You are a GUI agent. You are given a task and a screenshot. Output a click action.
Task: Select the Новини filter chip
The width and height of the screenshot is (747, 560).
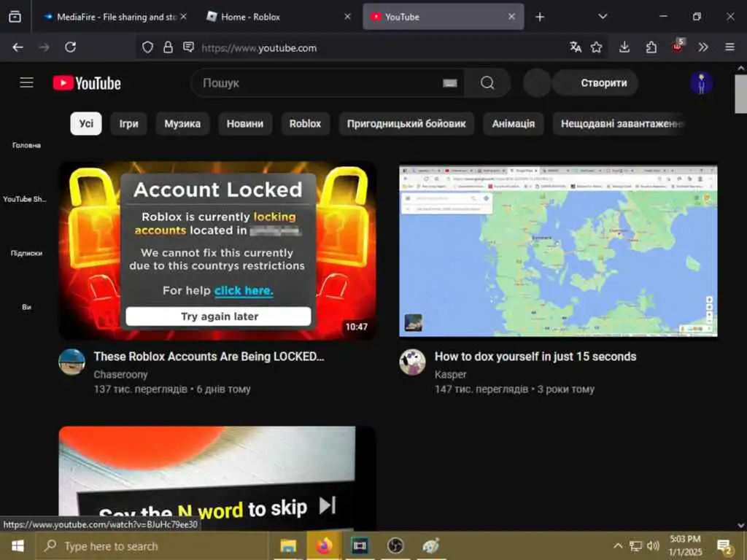(x=245, y=124)
